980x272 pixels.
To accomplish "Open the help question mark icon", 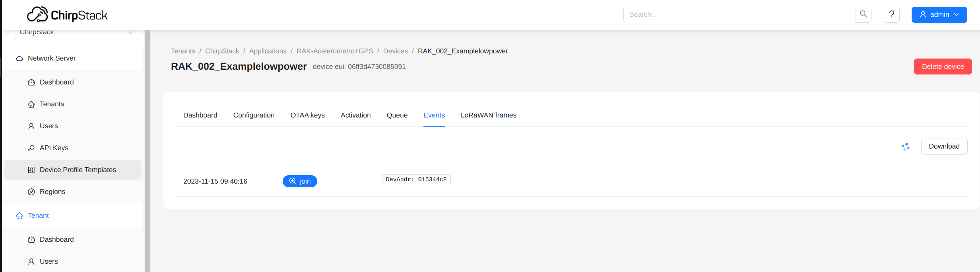I will pos(891,14).
